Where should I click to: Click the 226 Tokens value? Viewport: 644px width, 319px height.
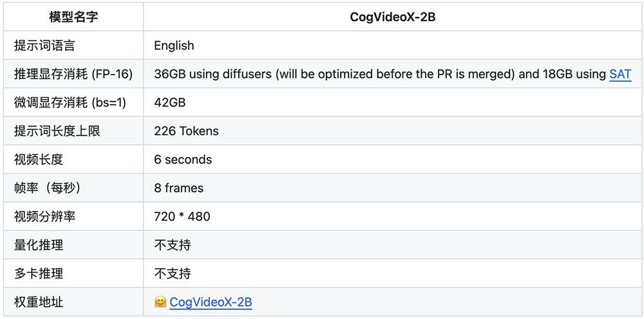tap(186, 131)
